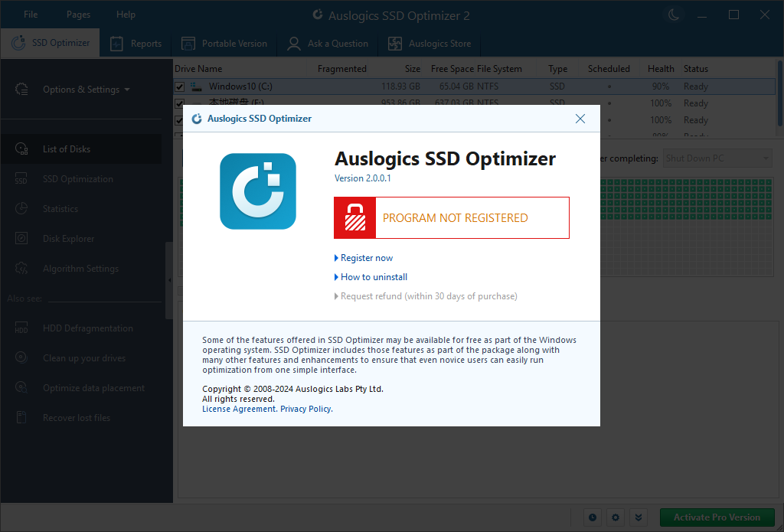Click the Version 2.0.0.1 text
The width and height of the screenshot is (784, 532).
click(x=362, y=178)
